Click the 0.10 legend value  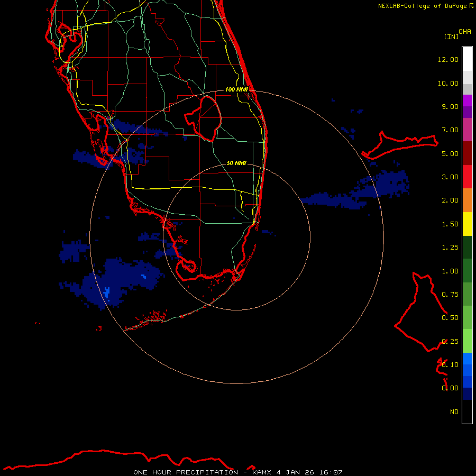tap(450, 365)
